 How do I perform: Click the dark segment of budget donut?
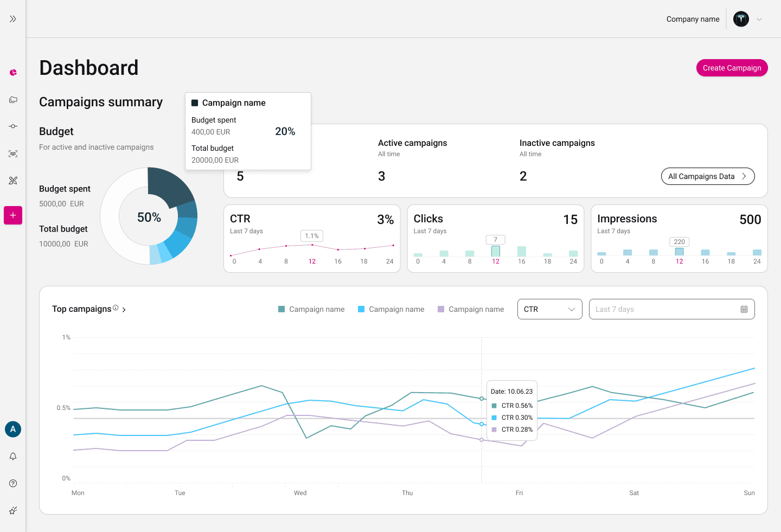coord(171,187)
